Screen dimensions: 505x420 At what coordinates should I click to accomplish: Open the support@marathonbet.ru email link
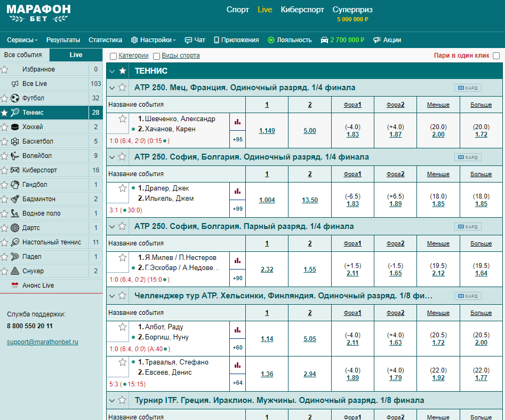click(x=43, y=342)
